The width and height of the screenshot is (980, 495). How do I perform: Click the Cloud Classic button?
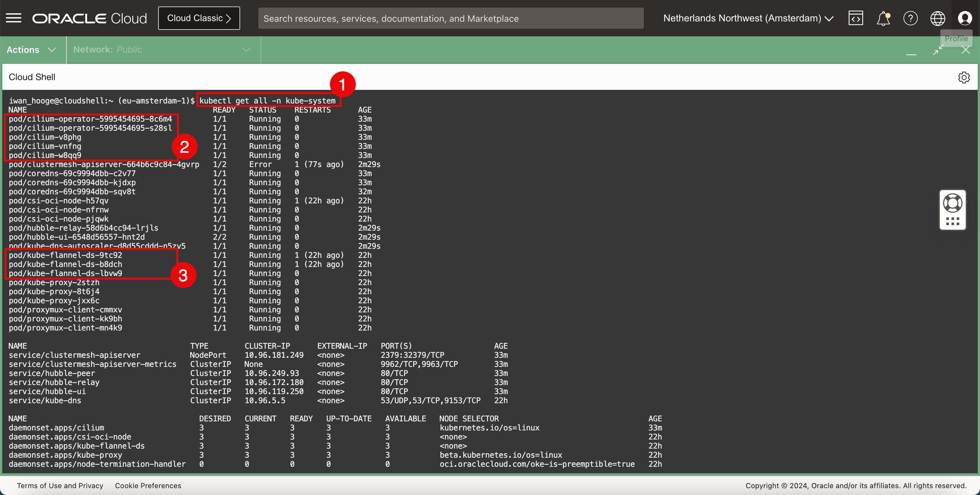tap(199, 18)
